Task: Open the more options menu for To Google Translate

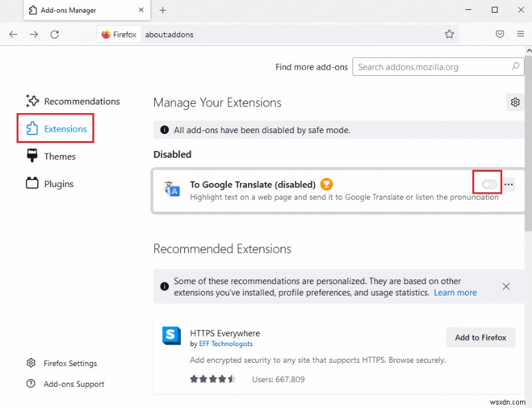Action: click(508, 184)
